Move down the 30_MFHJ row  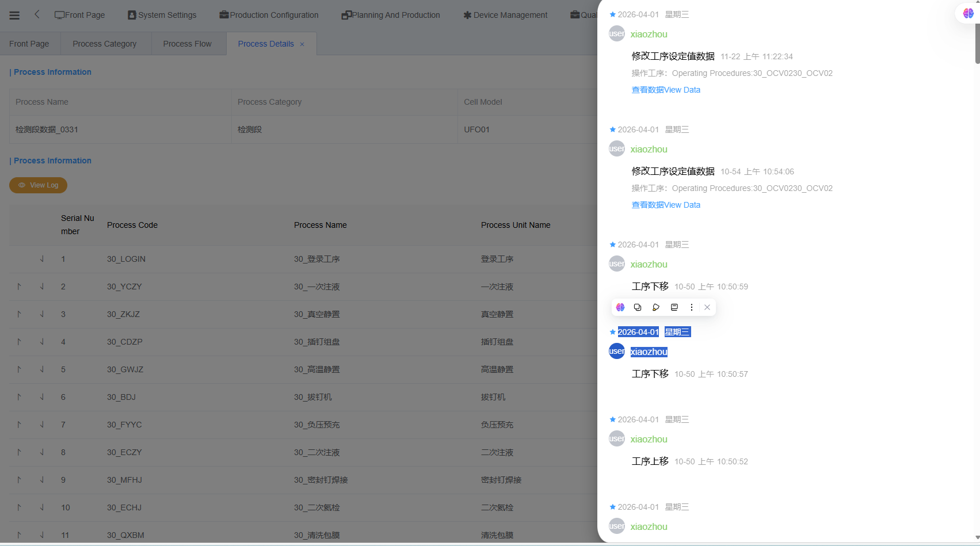tap(42, 480)
